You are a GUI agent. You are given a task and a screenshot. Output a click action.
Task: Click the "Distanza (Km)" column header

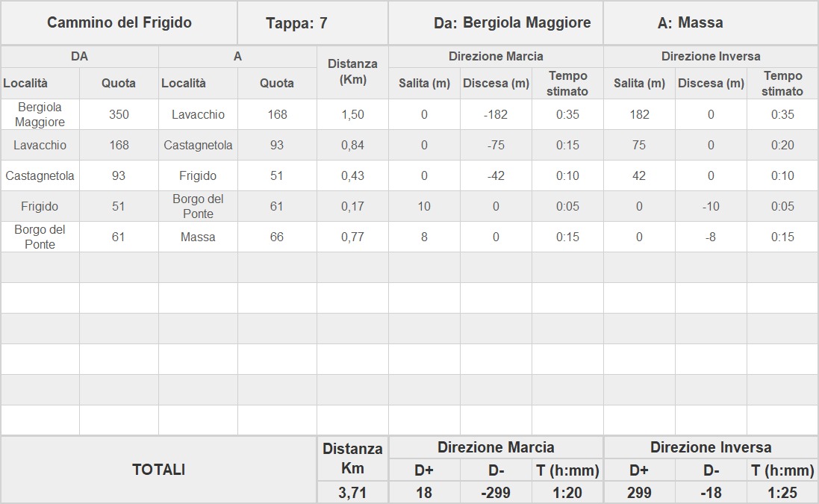point(352,72)
